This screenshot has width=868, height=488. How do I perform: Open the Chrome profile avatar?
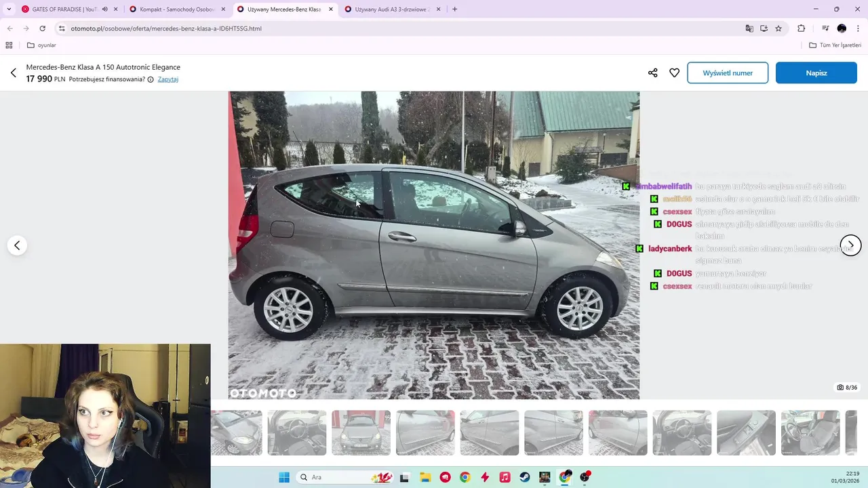(x=842, y=28)
